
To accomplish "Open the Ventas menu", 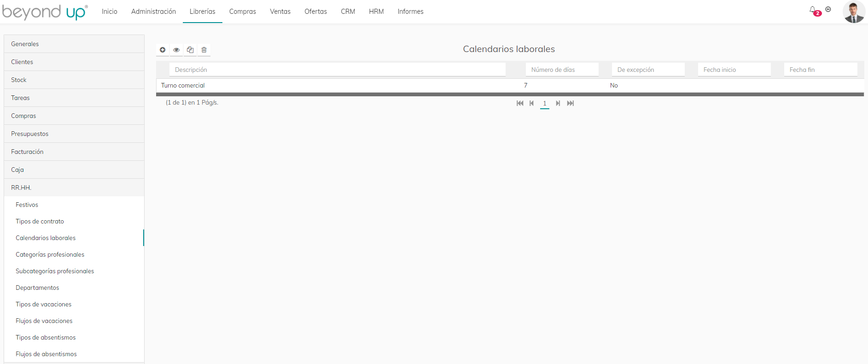I will [x=280, y=12].
